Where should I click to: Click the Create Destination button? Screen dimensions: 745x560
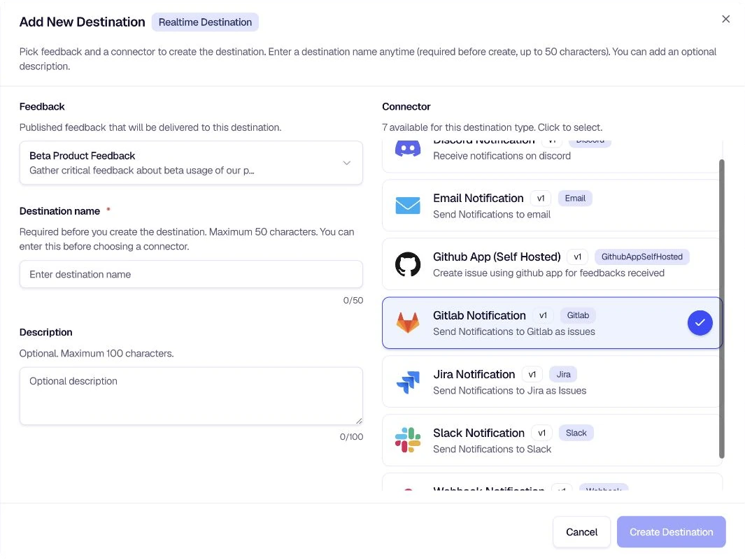pos(671,532)
